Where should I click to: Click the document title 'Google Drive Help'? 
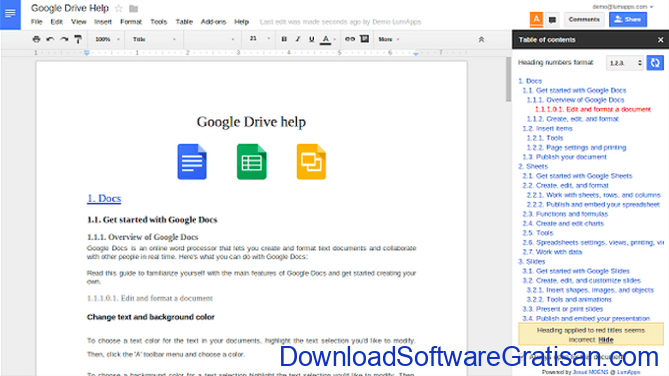click(x=70, y=8)
